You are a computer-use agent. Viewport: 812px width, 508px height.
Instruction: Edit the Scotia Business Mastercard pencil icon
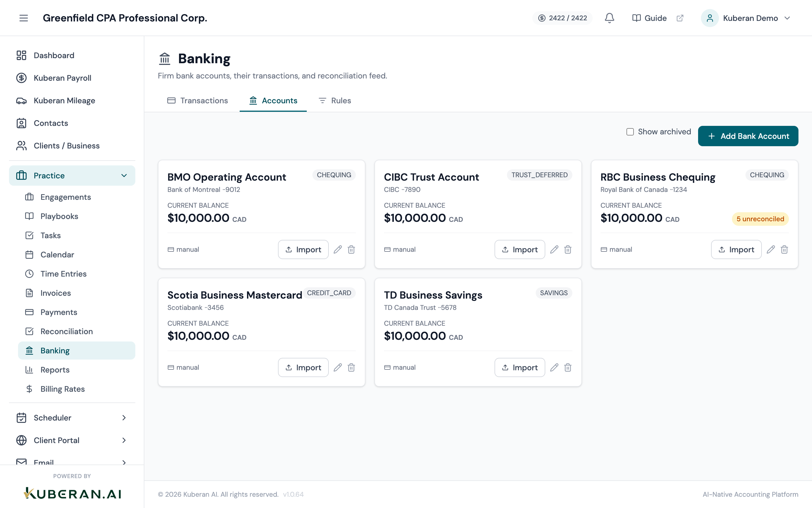pyautogui.click(x=337, y=367)
